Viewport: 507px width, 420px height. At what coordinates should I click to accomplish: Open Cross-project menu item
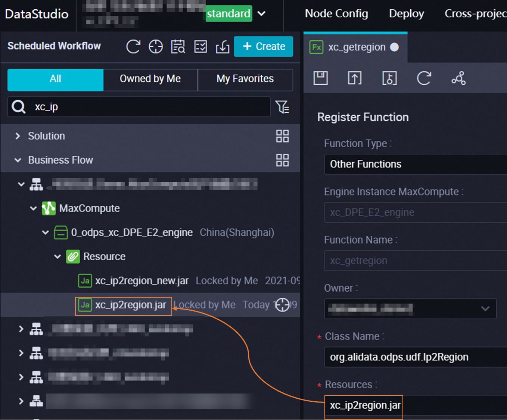[476, 14]
